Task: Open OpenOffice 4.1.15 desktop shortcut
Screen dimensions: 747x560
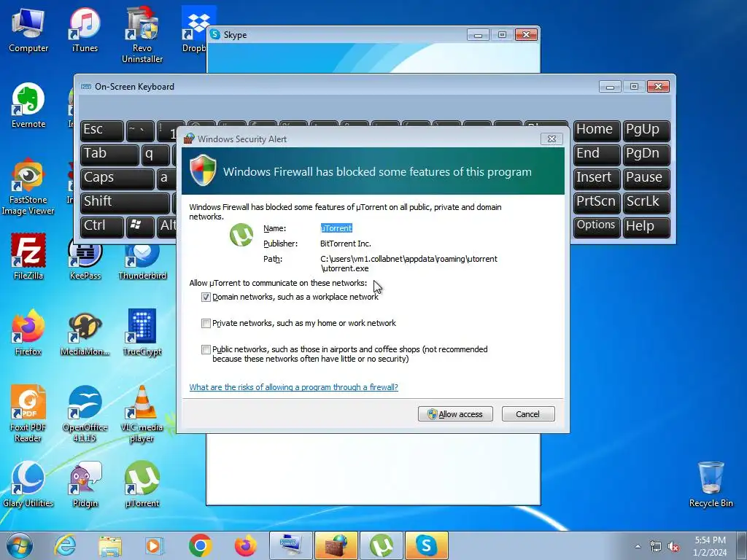Action: coord(85,413)
